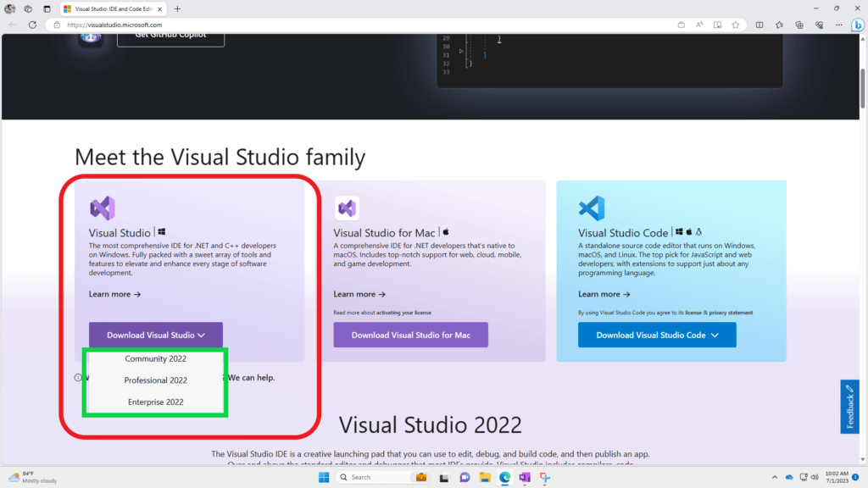Open the notification badge in the tray

pos(855,477)
